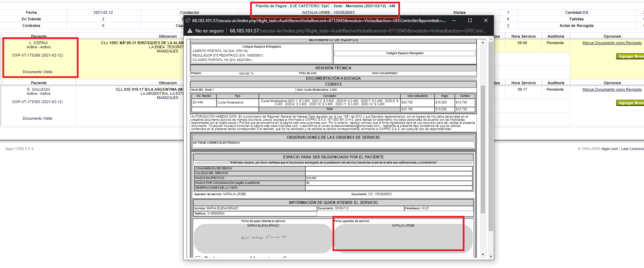
Task: Focus the popup address bar URL
Action: [x=358, y=31]
